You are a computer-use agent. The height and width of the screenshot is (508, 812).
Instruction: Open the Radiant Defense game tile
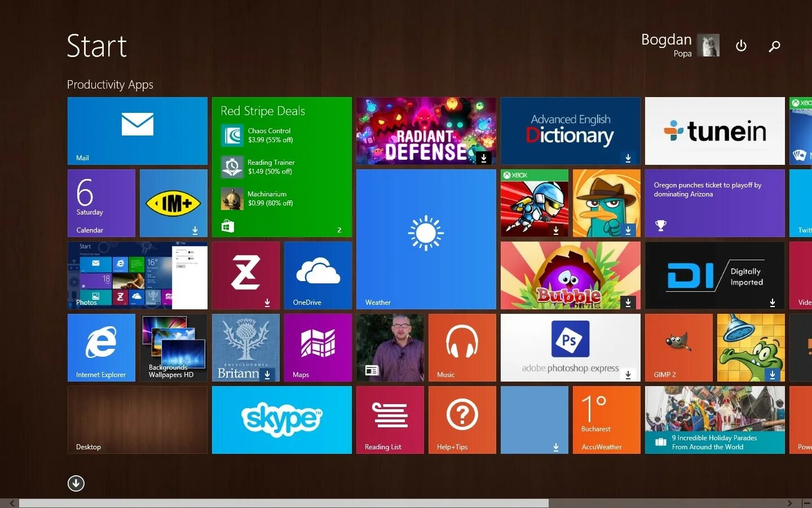426,131
